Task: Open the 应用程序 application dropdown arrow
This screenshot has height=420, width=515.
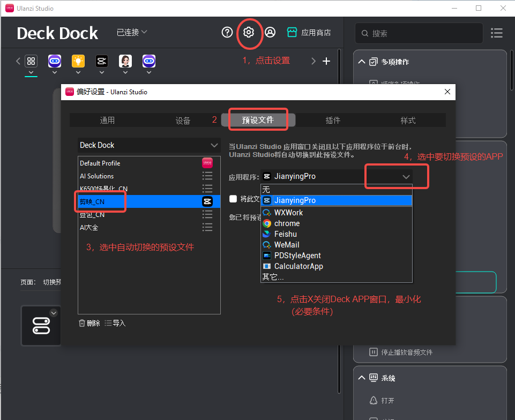Action: [x=406, y=176]
